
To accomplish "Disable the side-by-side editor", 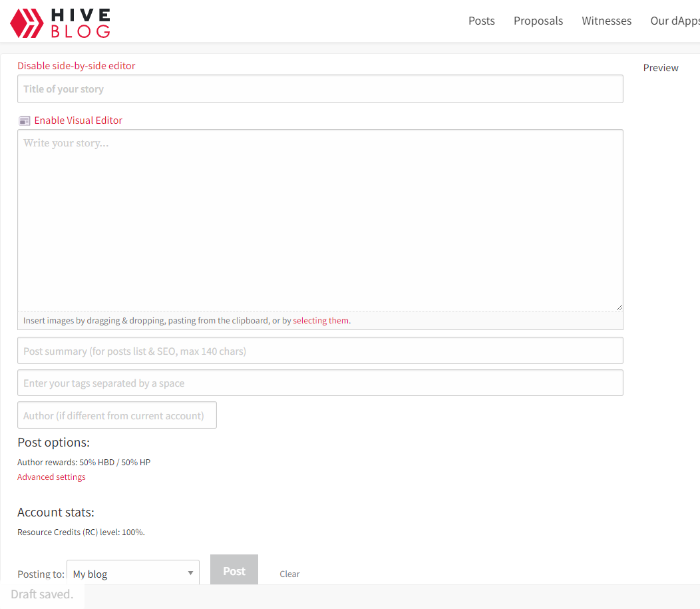I will 76,65.
